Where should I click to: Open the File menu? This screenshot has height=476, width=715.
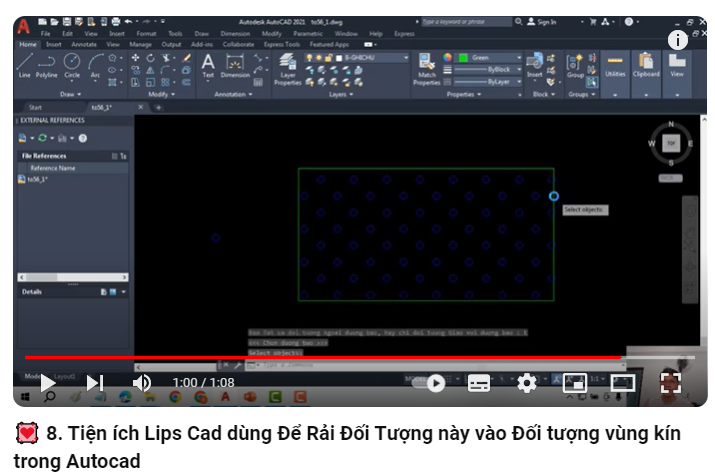45,34
